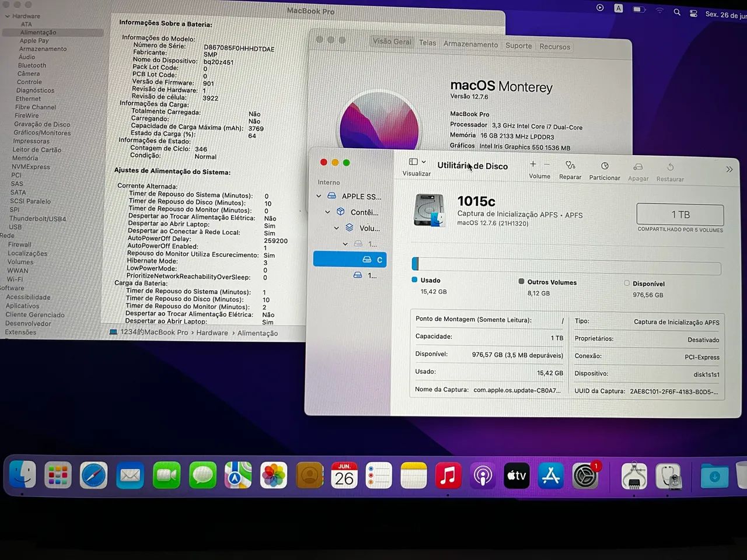This screenshot has height=560, width=747.
Task: Click Particionar in Disk Utility toolbar
Action: [x=605, y=171]
